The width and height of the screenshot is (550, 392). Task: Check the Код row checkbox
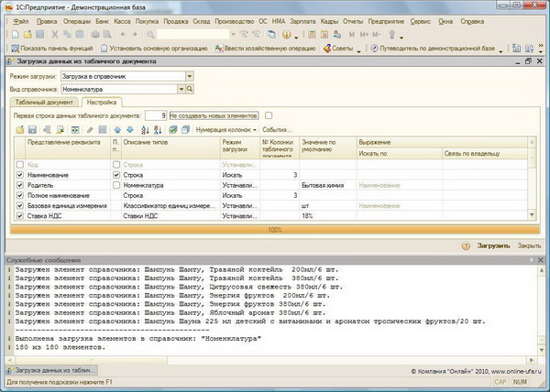pyautogui.click(x=20, y=165)
